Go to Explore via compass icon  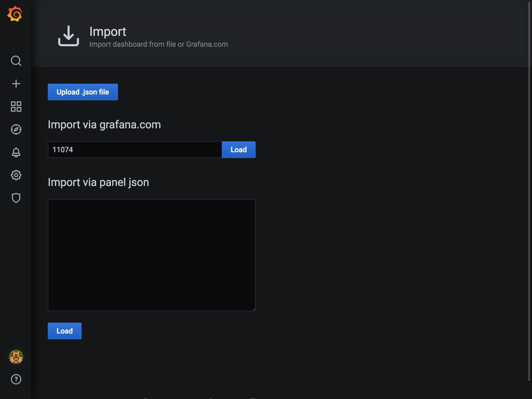[16, 129]
